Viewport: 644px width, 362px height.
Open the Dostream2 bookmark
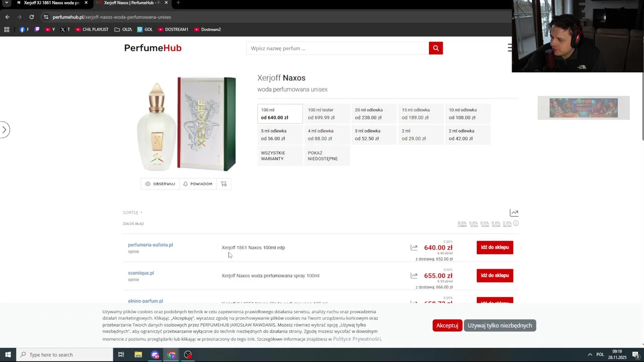point(207,30)
